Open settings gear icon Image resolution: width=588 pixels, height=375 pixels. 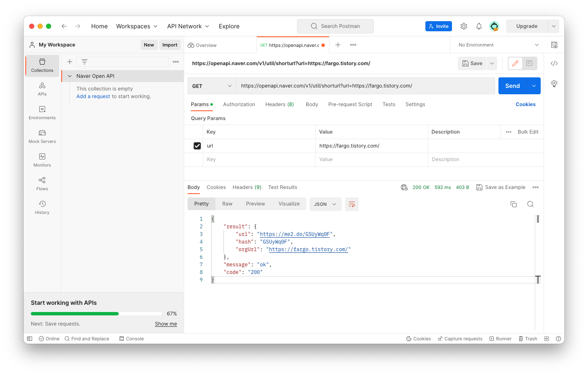tap(464, 26)
